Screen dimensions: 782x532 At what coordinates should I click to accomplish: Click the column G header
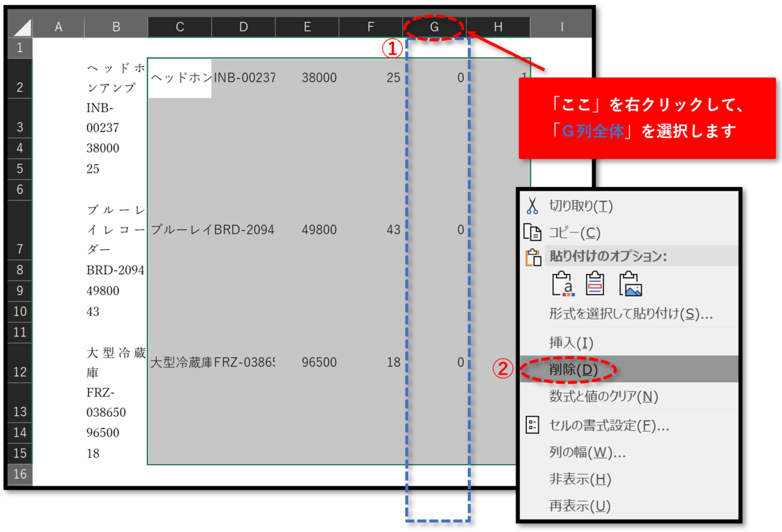[x=434, y=26]
